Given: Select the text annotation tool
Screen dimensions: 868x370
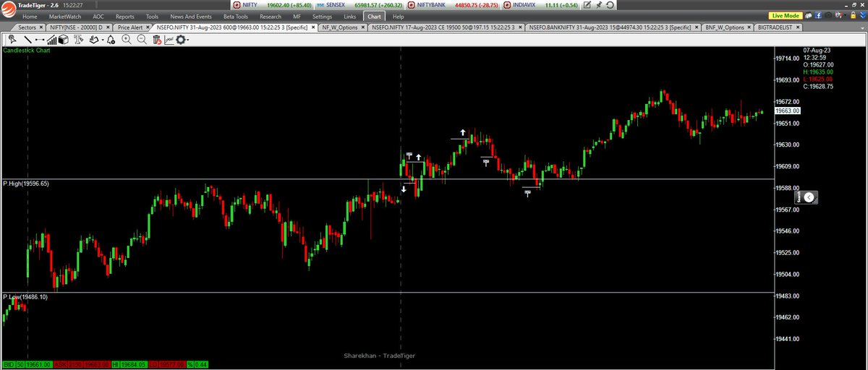Looking at the screenshot, I should [x=78, y=40].
